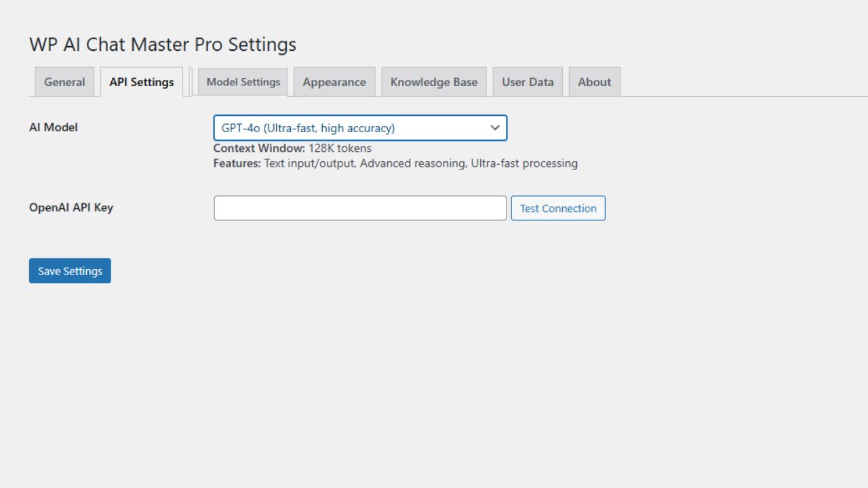Go to the Appearance tab
This screenshot has width=868, height=488.
[334, 82]
